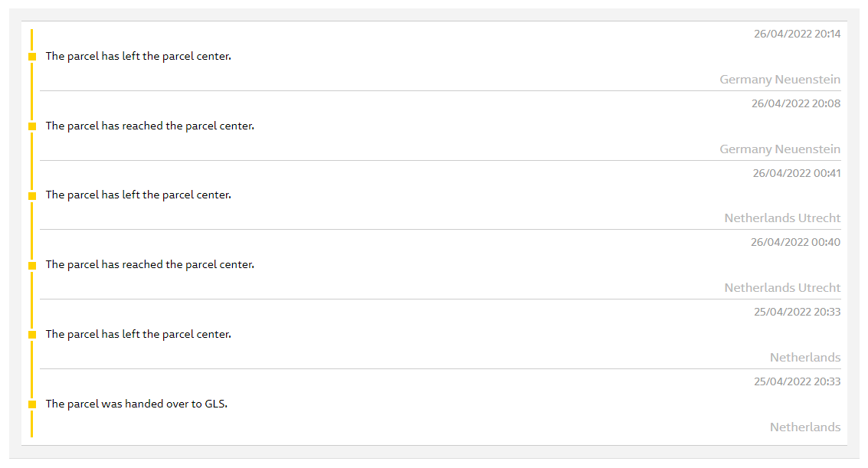Click the bottom Netherlands location label

click(804, 427)
